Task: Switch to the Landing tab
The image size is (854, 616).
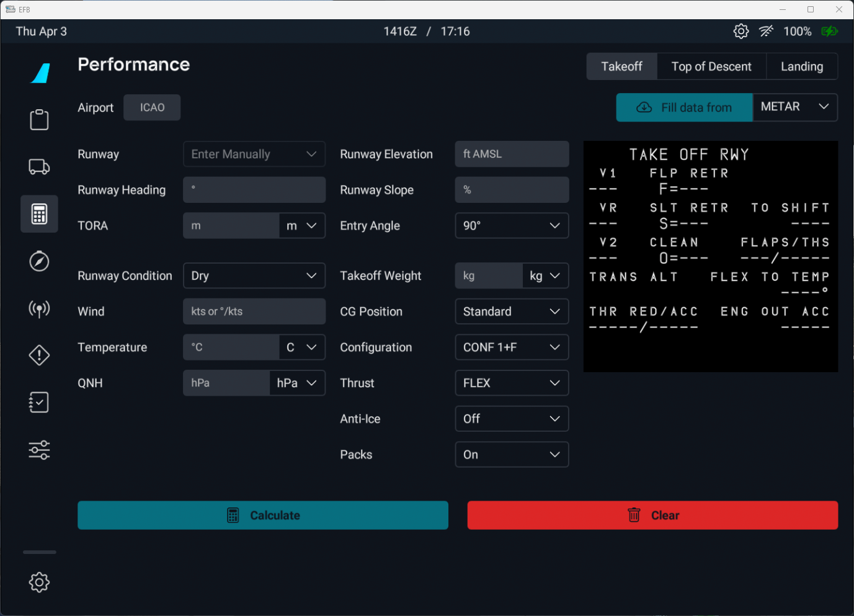Action: 801,67
